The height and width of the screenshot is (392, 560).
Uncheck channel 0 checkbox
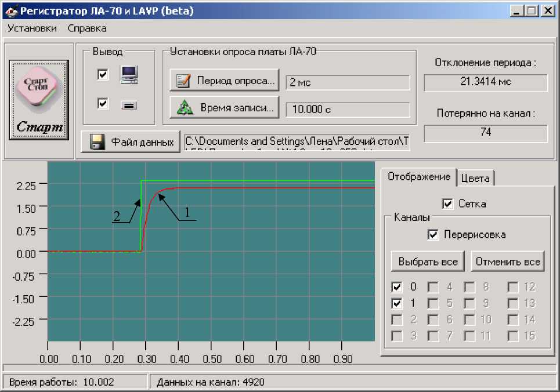pyautogui.click(x=396, y=286)
